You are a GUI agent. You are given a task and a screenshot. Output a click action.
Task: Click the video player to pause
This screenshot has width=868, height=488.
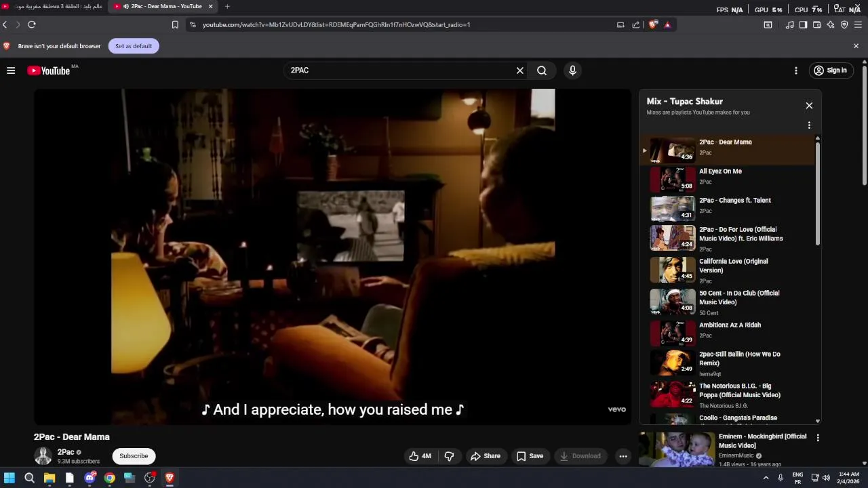[x=332, y=256]
